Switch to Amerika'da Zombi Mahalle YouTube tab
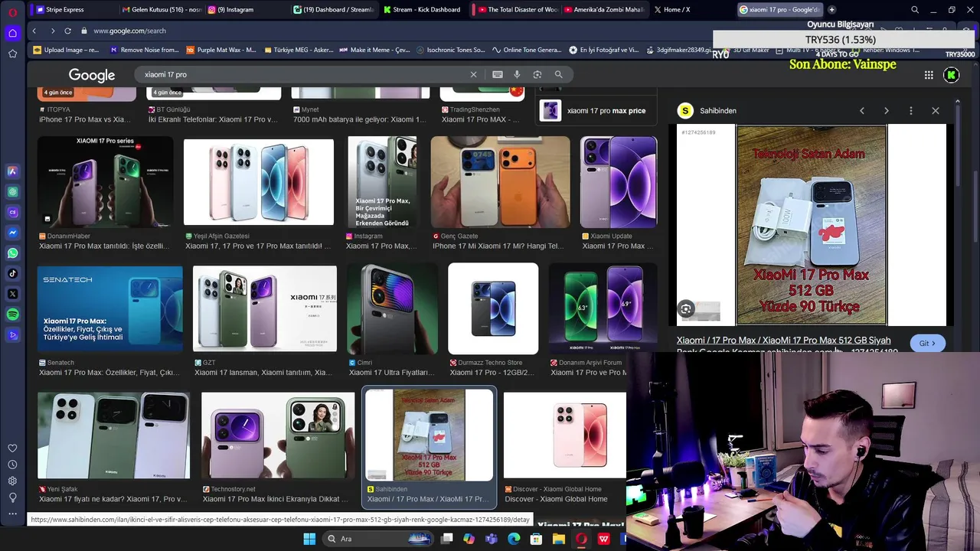Viewport: 980px width, 551px height. pos(604,10)
